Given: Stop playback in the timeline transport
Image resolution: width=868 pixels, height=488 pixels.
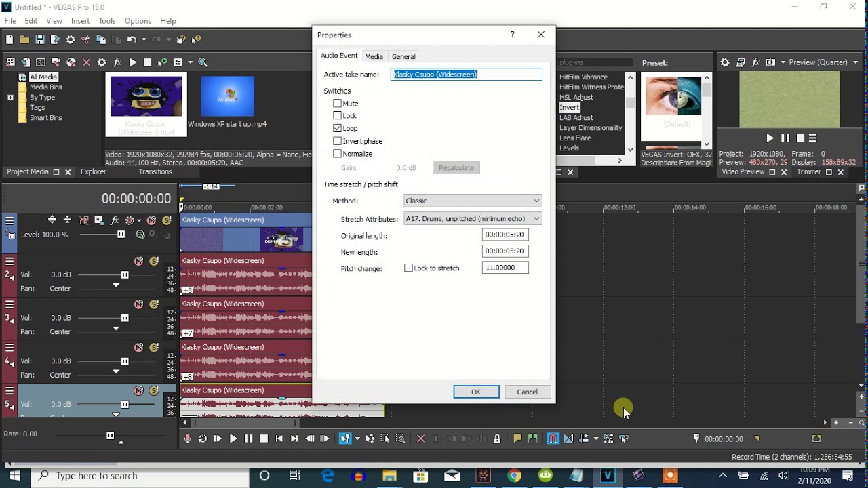Looking at the screenshot, I should [264, 439].
